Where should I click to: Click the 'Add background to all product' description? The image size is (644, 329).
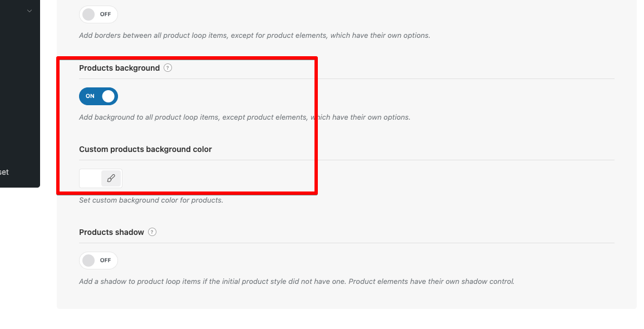coord(245,117)
